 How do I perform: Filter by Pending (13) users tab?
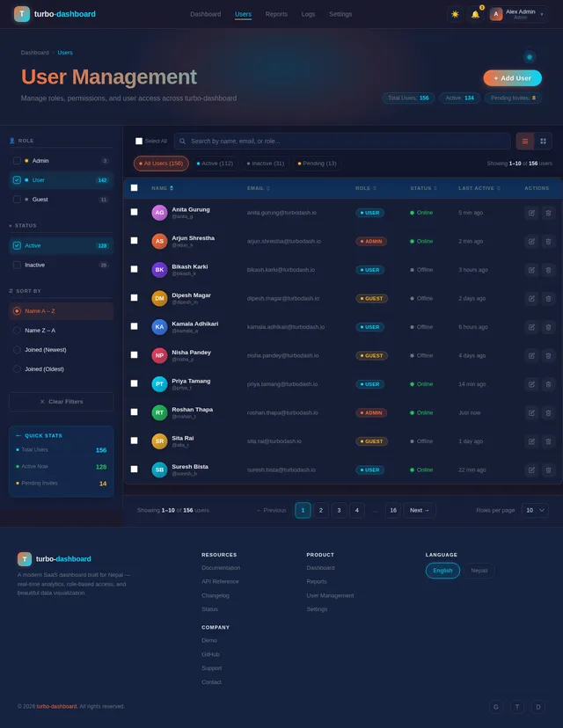click(317, 164)
